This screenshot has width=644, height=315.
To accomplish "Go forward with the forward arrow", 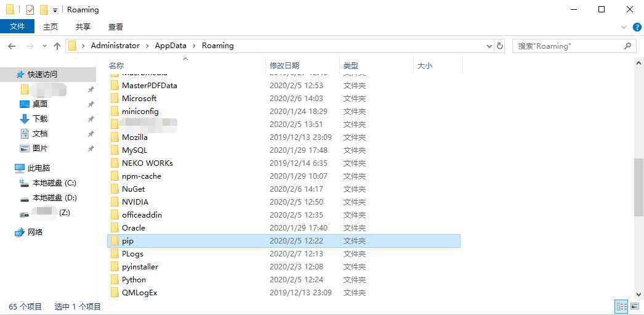I will coord(30,46).
